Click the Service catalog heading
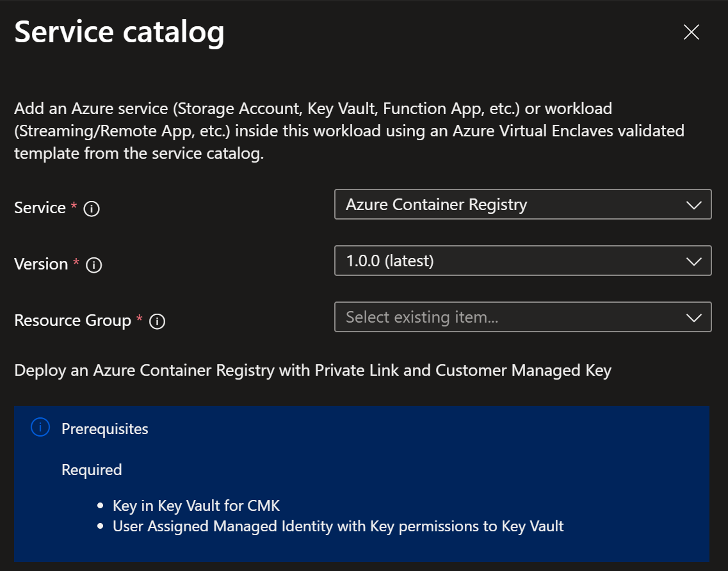 (119, 33)
